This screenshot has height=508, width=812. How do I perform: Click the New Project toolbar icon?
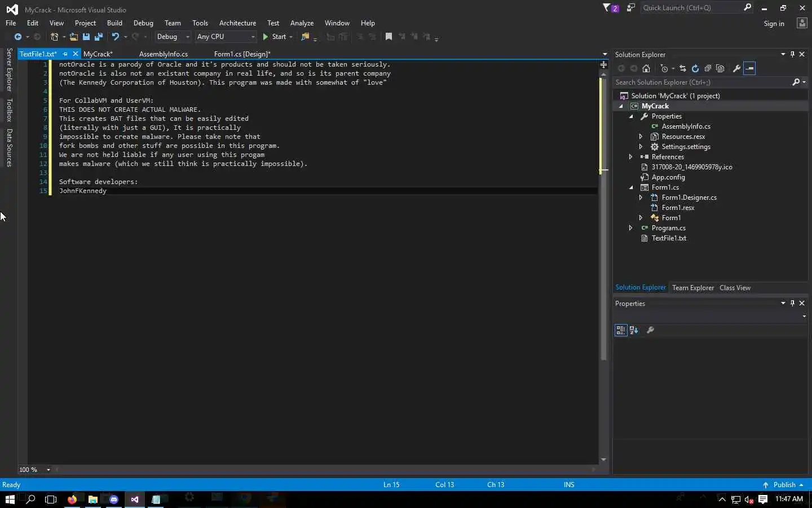(55, 37)
